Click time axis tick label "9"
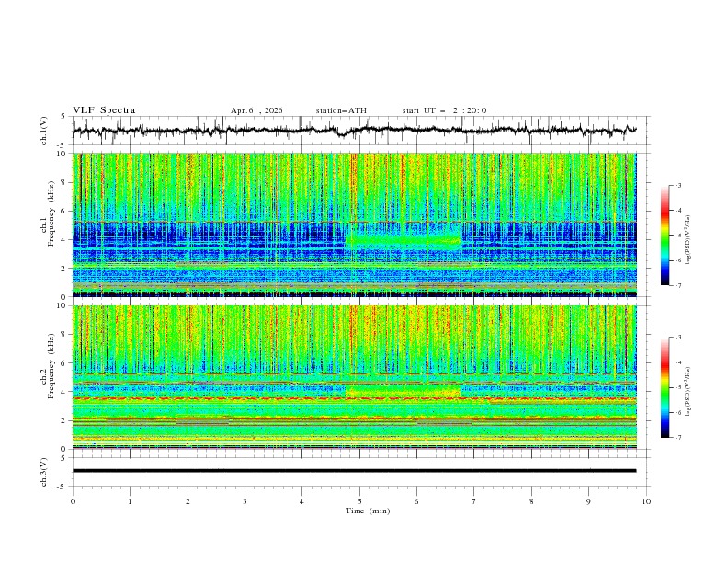The width and height of the screenshot is (728, 563). point(588,501)
